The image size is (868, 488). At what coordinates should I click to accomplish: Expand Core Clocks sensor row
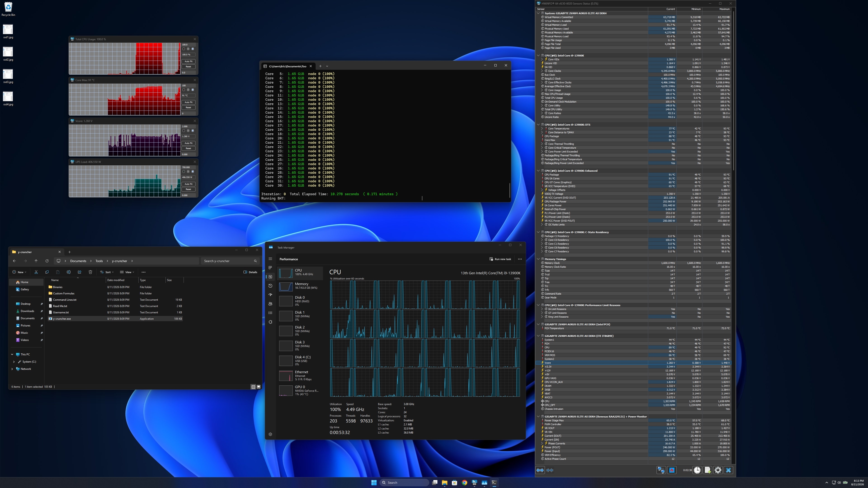(x=542, y=71)
